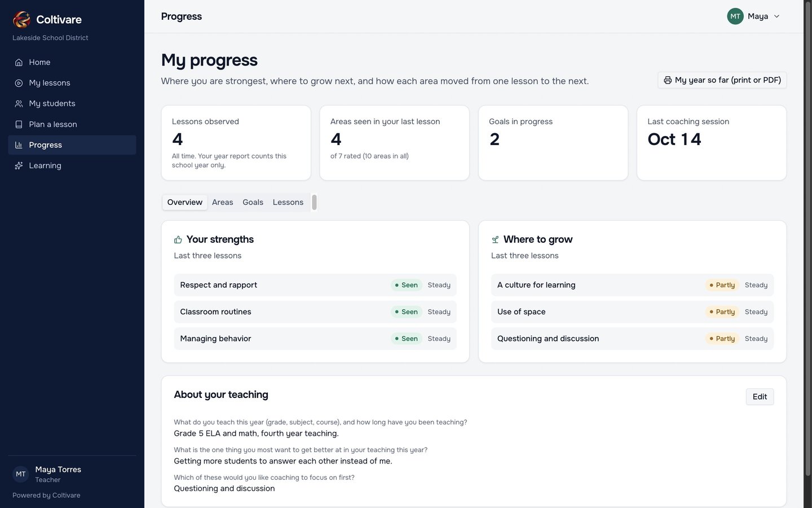The height and width of the screenshot is (508, 812).
Task: Open Learning in the sidebar
Action: (72, 165)
